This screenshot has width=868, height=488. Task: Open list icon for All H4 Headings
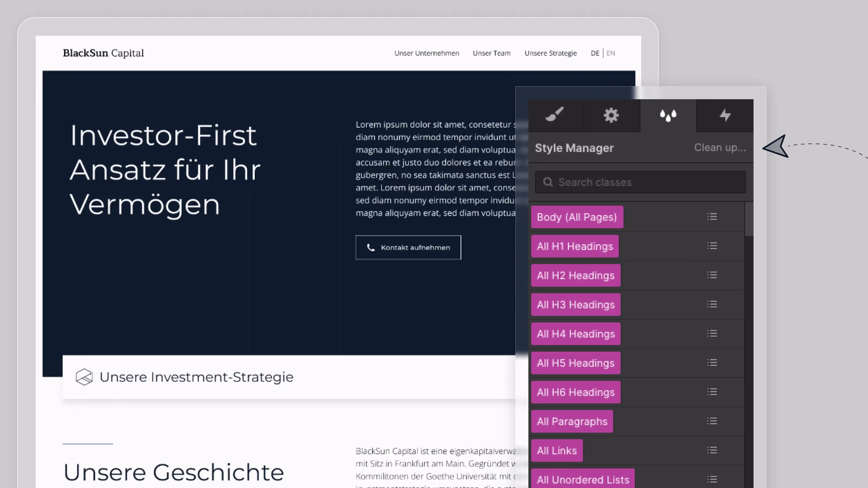(x=712, y=333)
